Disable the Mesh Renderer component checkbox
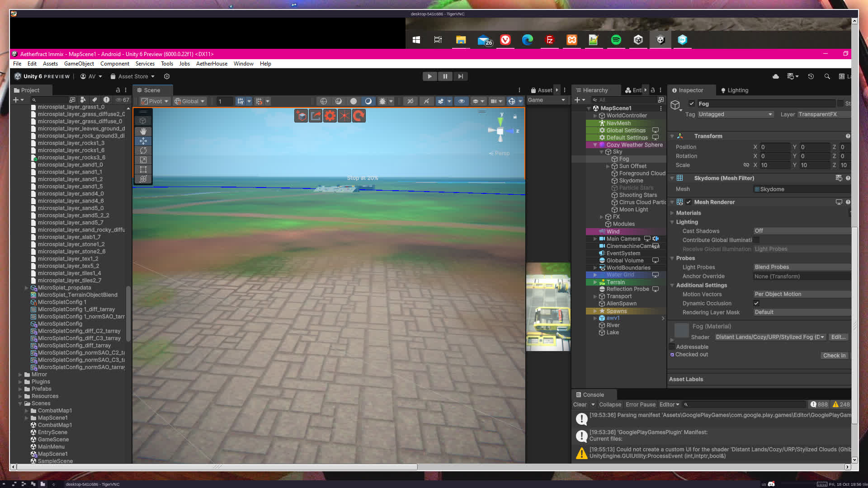Viewport: 868px width, 488px height. (689, 202)
